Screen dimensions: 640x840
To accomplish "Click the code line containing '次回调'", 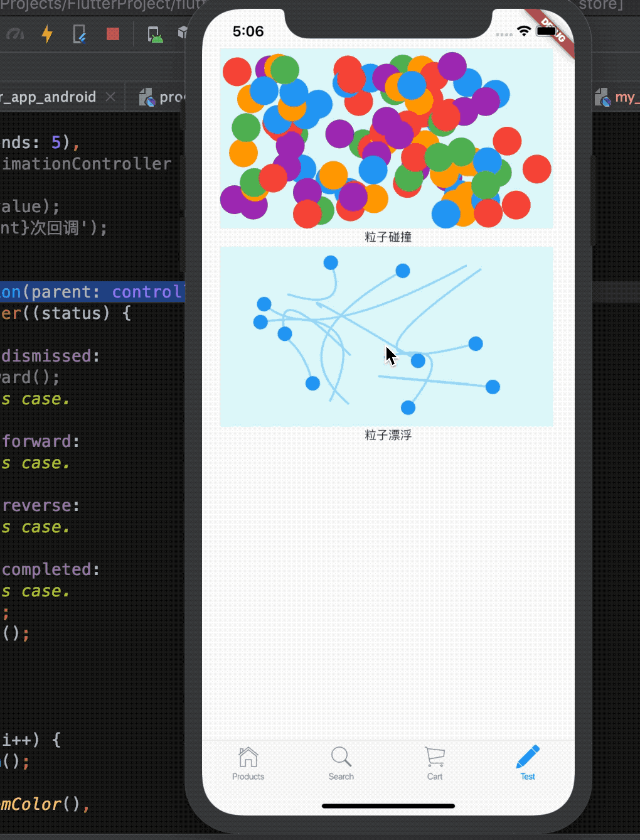I will click(x=54, y=228).
